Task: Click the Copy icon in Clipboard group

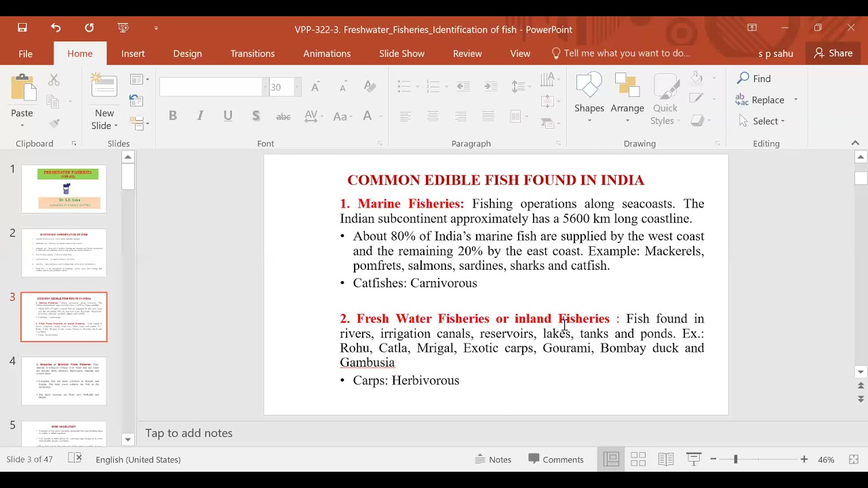Action: coord(53,102)
